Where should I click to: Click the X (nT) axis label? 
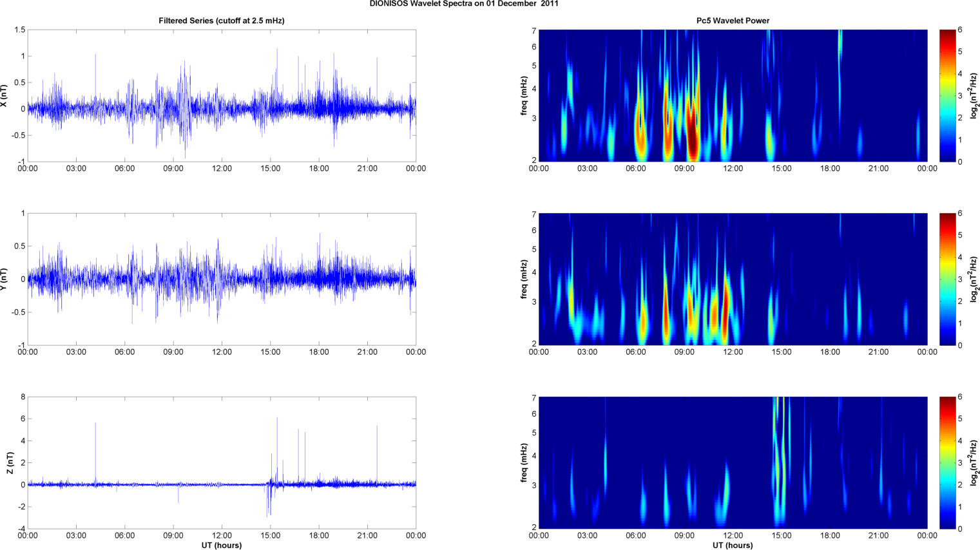(5, 96)
